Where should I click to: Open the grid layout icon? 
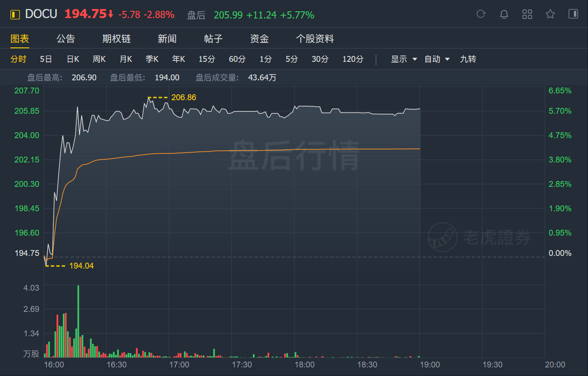[527, 14]
